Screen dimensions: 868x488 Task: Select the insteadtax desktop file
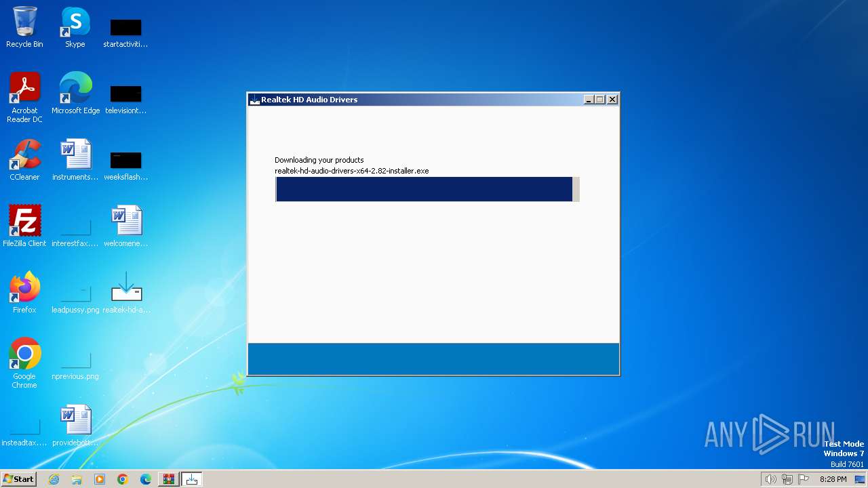(24, 432)
